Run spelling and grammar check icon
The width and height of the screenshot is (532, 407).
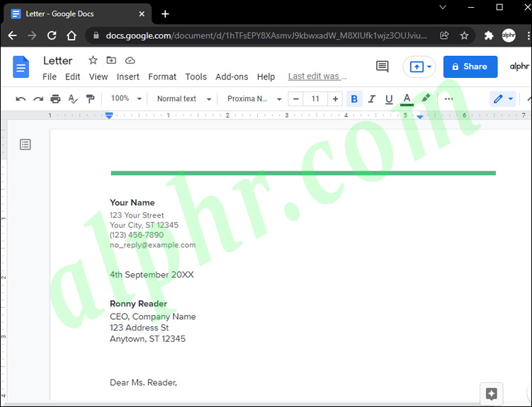pyautogui.click(x=73, y=99)
